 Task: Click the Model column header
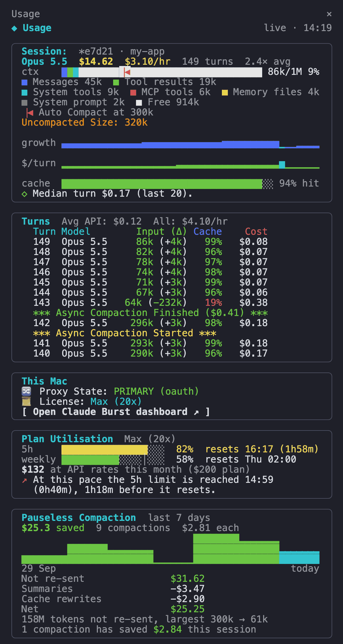76,231
